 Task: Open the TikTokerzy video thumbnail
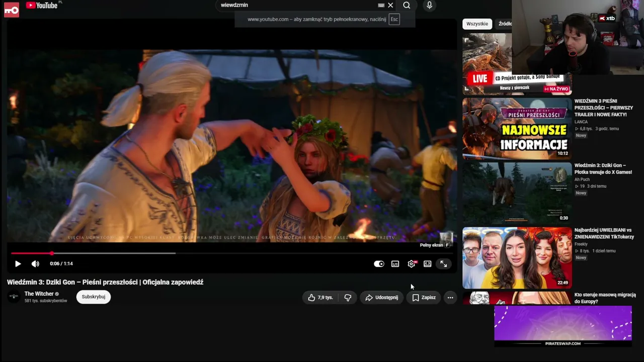[517, 257]
